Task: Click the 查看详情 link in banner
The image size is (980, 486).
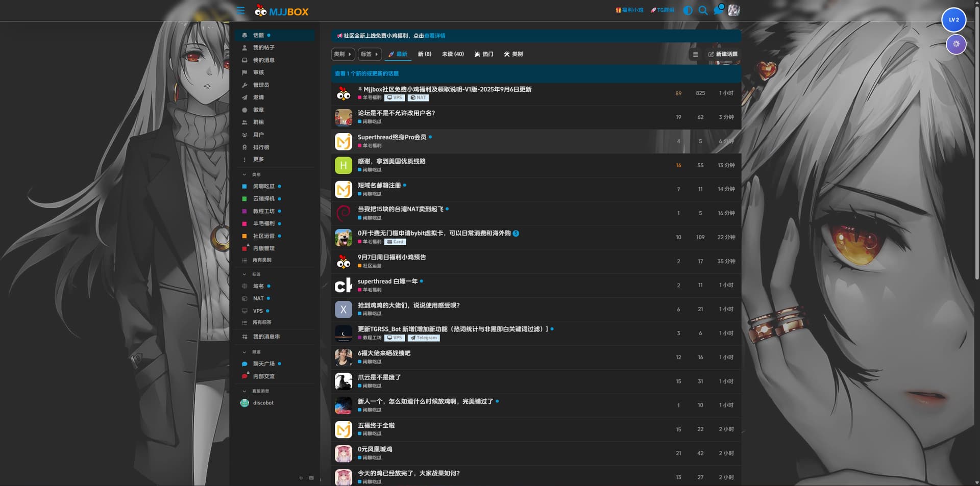Action: pyautogui.click(x=435, y=36)
